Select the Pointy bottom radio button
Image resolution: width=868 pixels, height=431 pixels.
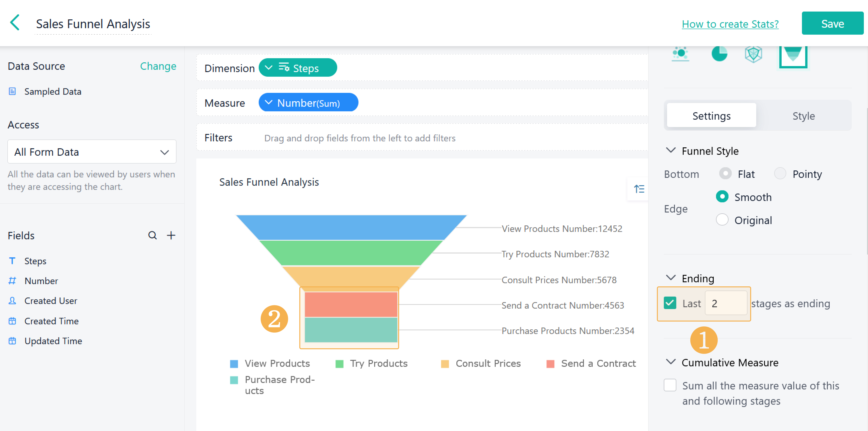780,174
